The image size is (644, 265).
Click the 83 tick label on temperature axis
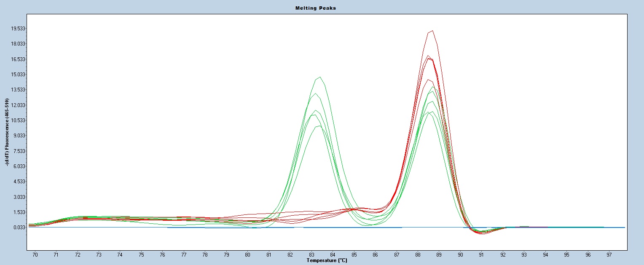point(311,255)
